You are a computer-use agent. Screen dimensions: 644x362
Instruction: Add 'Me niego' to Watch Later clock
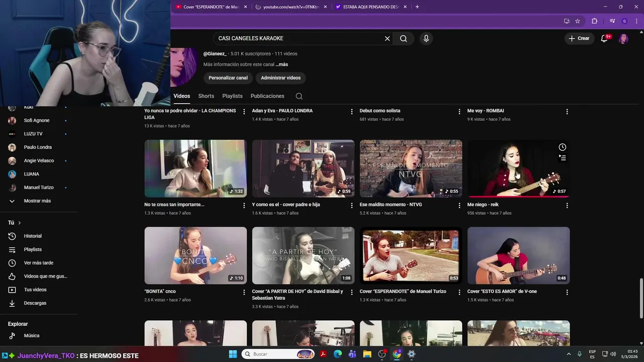[562, 147]
